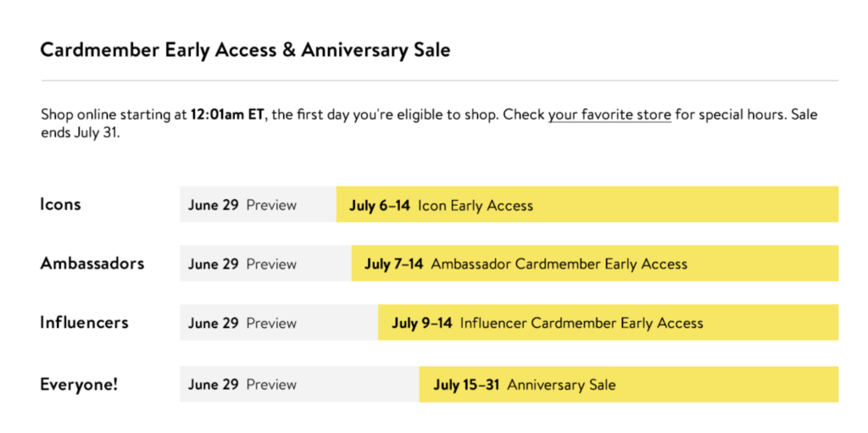Click the Ambassadors June 29 Preview bar

point(265,264)
